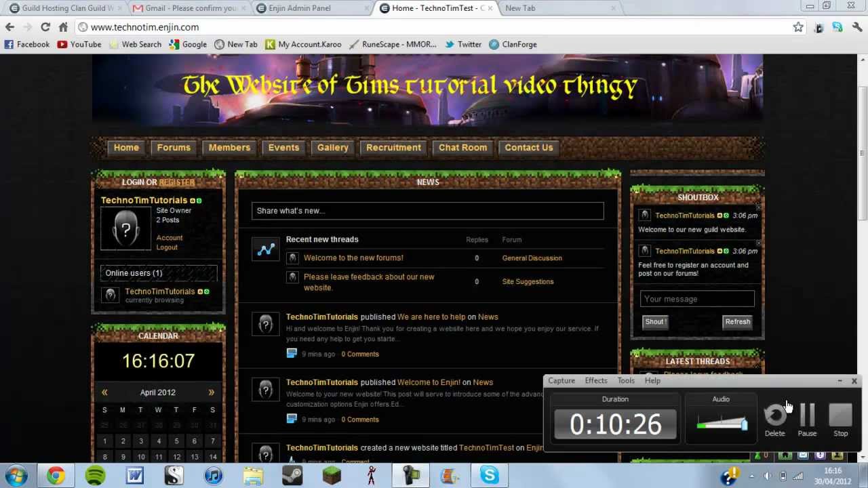Screen dimensions: 868x488
Task: Open the YouTube bookmark
Action: point(79,45)
